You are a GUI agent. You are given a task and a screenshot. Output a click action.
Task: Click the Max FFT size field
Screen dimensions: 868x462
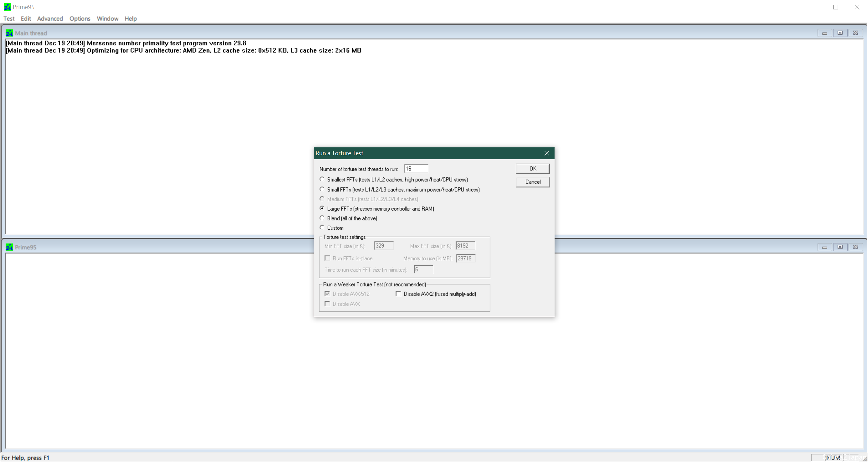[465, 246]
